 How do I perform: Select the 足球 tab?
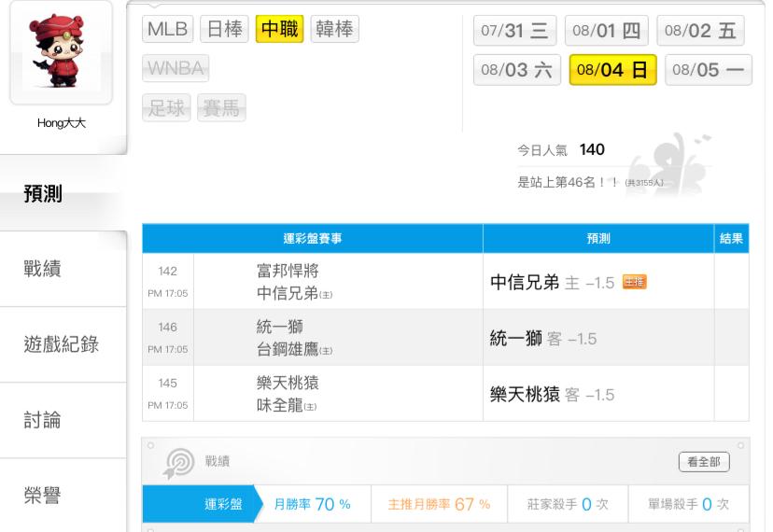click(x=166, y=107)
